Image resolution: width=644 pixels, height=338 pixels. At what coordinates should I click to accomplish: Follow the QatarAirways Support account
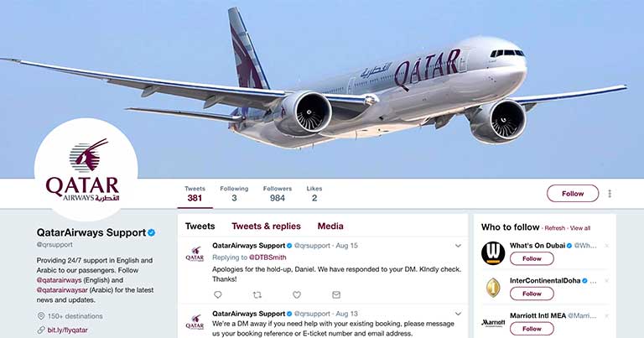coord(573,194)
